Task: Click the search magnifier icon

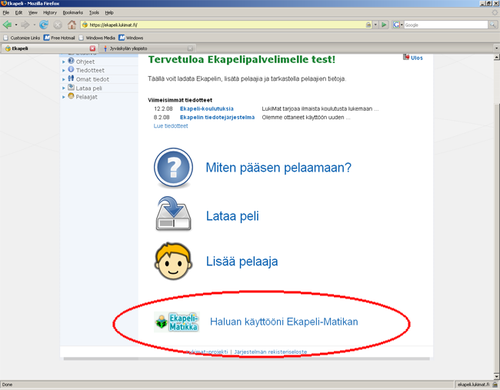Action: pyautogui.click(x=493, y=25)
